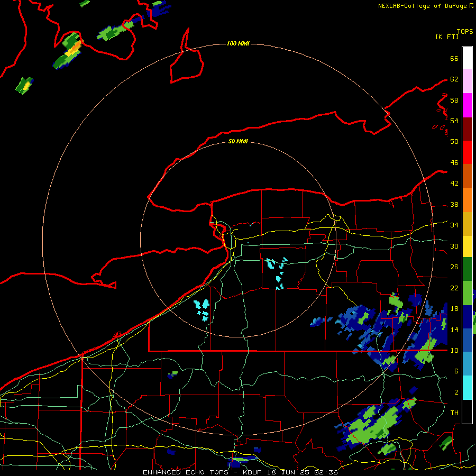
Task: Select the gold mustard legend swatch
Action: 467,224
